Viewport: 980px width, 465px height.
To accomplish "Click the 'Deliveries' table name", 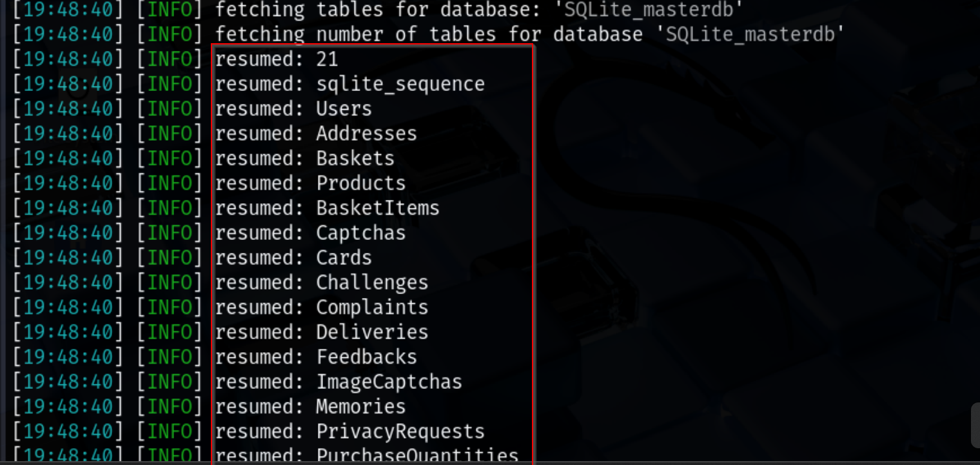I will click(372, 332).
